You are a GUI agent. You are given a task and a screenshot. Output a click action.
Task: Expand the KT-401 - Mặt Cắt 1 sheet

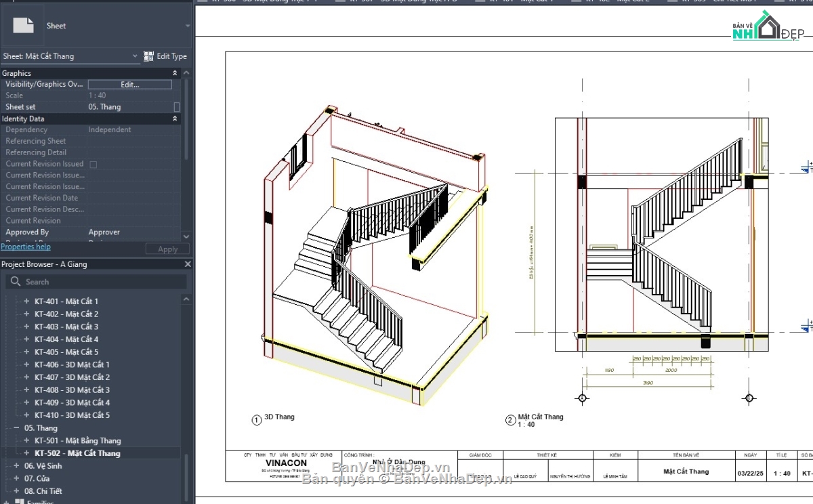26,301
